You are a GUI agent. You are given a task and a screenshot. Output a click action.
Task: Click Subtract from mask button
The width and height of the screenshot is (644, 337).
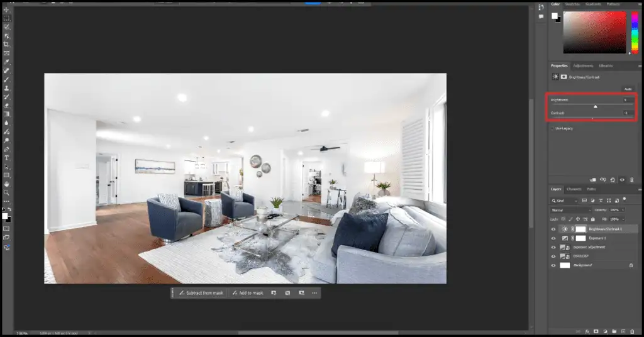[201, 292]
